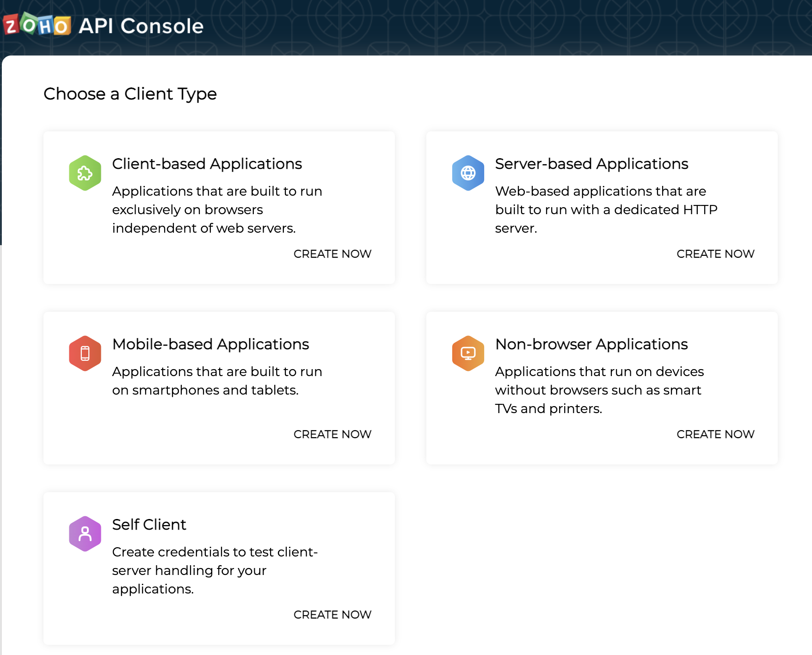Click CREATE NOW for Server-based Applications

715,253
